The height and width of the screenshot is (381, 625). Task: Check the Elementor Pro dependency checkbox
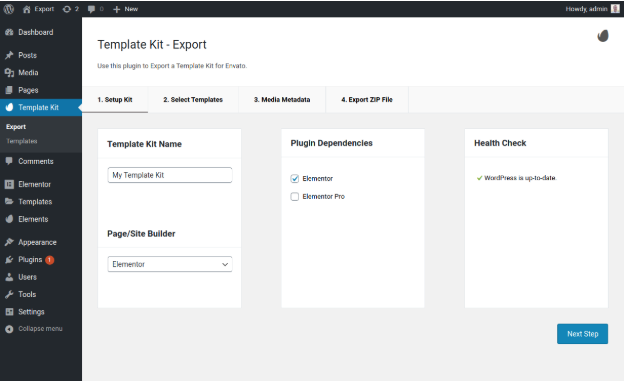[295, 196]
